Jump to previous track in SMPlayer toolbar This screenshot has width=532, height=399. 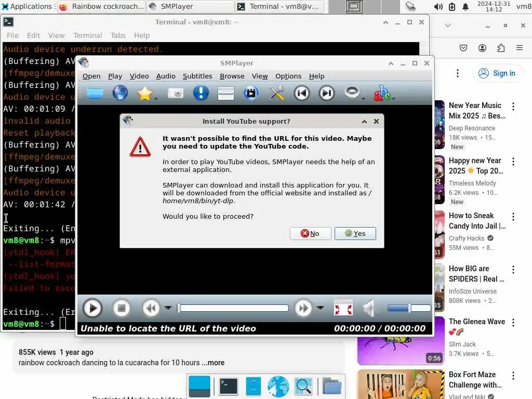click(302, 93)
